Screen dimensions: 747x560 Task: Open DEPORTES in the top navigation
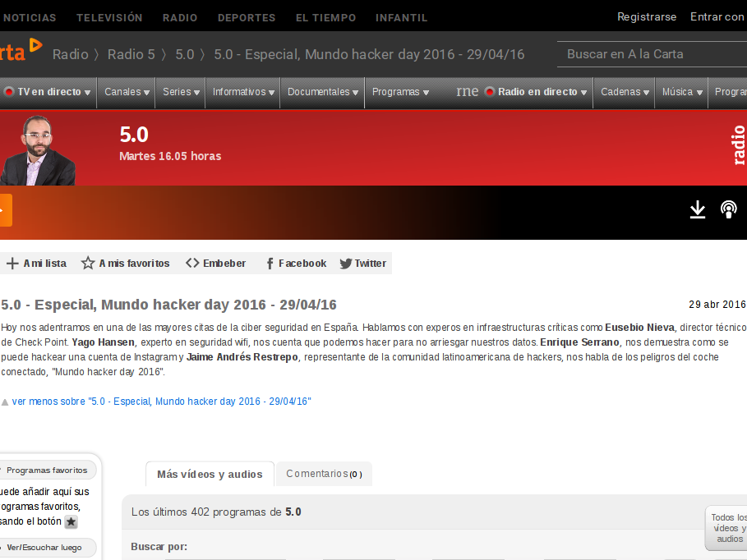pos(247,17)
